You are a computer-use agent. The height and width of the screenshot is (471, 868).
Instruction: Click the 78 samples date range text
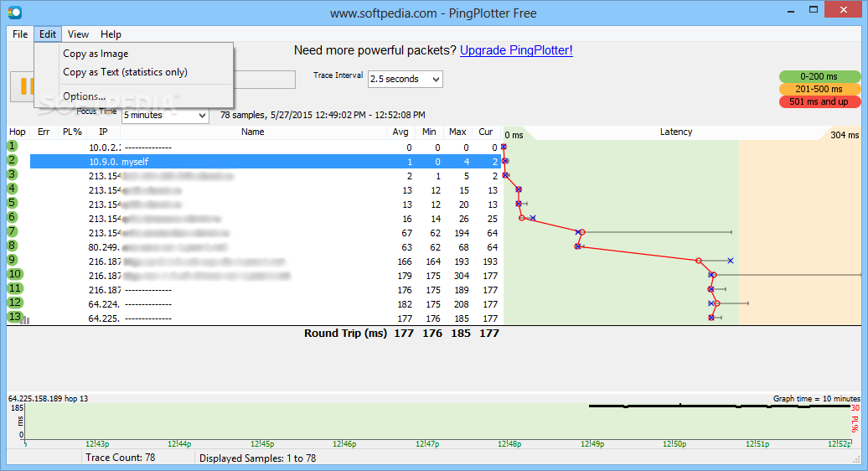(323, 115)
